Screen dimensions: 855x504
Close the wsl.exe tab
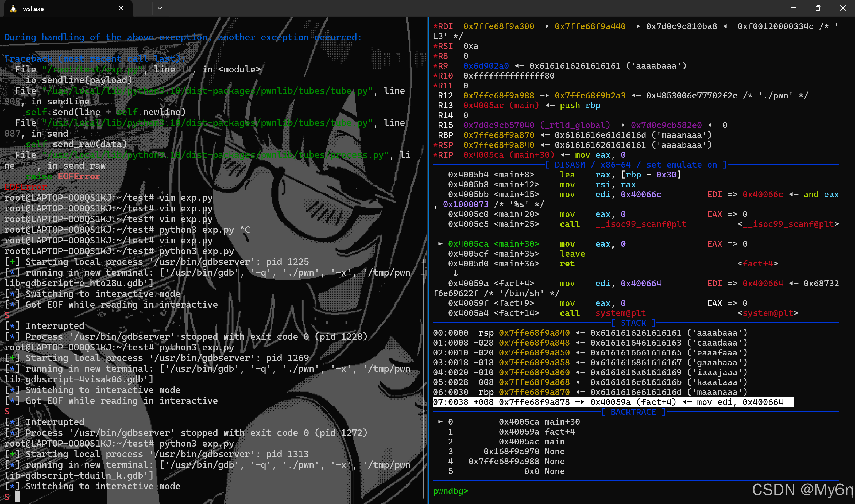click(x=121, y=9)
